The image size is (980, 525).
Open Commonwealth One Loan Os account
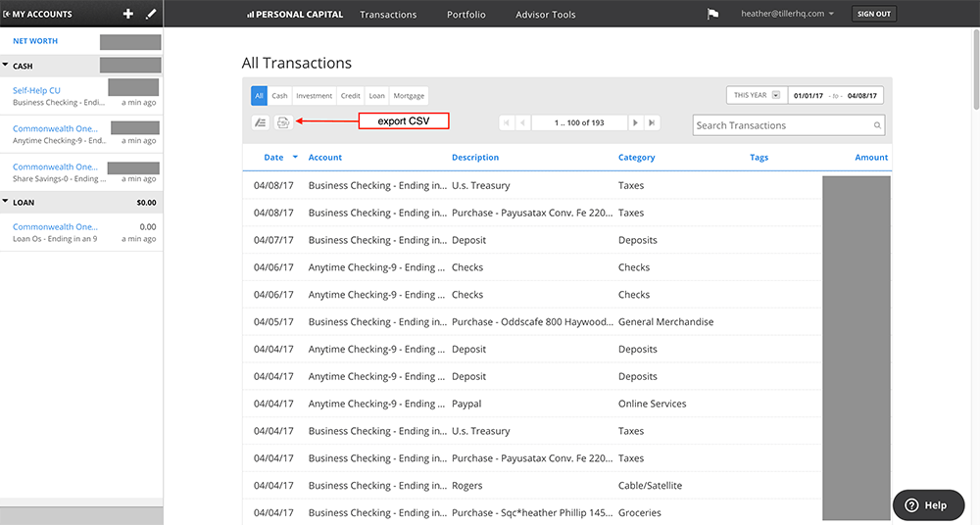pos(55,227)
